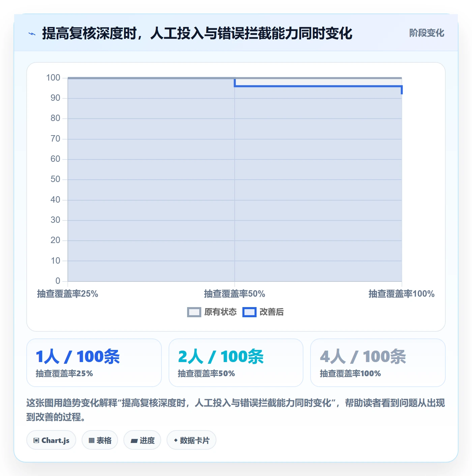Click the 抽查覆盖率25% caption under 1人 card
Image resolution: width=472 pixels, height=476 pixels.
coord(64,374)
